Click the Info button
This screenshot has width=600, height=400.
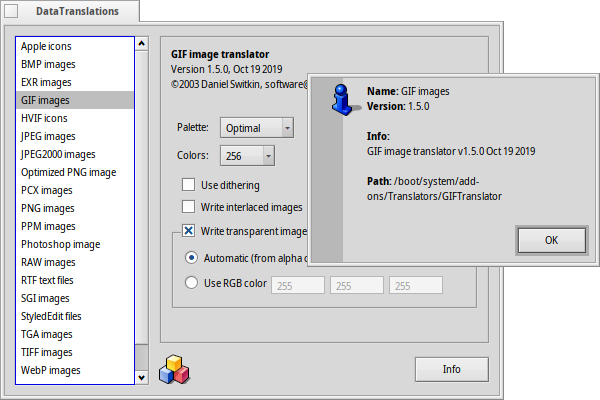pos(451,369)
